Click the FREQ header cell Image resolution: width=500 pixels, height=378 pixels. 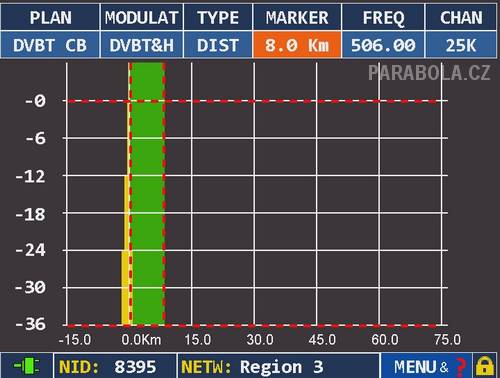[x=383, y=17]
